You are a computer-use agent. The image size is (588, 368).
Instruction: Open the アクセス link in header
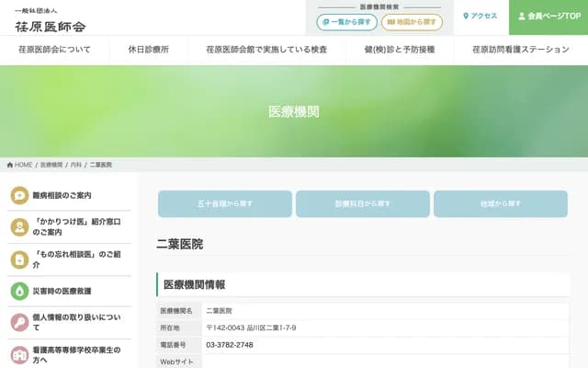[x=481, y=17]
